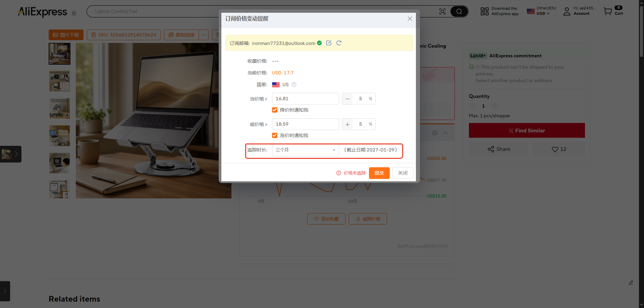644x308 pixels.
Task: Click the plus percent stepper icon
Action: click(x=347, y=124)
